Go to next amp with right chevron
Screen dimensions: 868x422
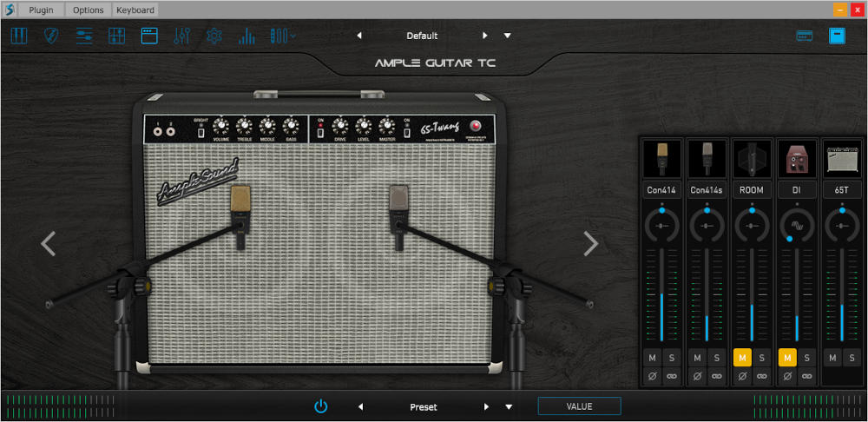click(590, 244)
